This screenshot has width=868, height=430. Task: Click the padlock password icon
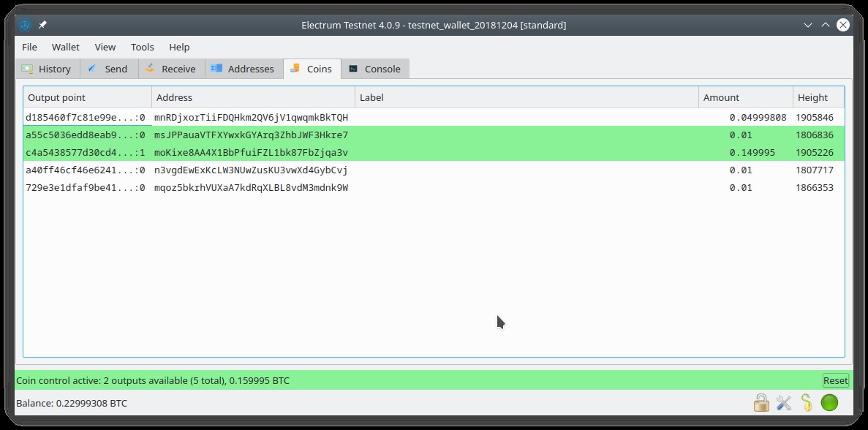click(x=761, y=403)
